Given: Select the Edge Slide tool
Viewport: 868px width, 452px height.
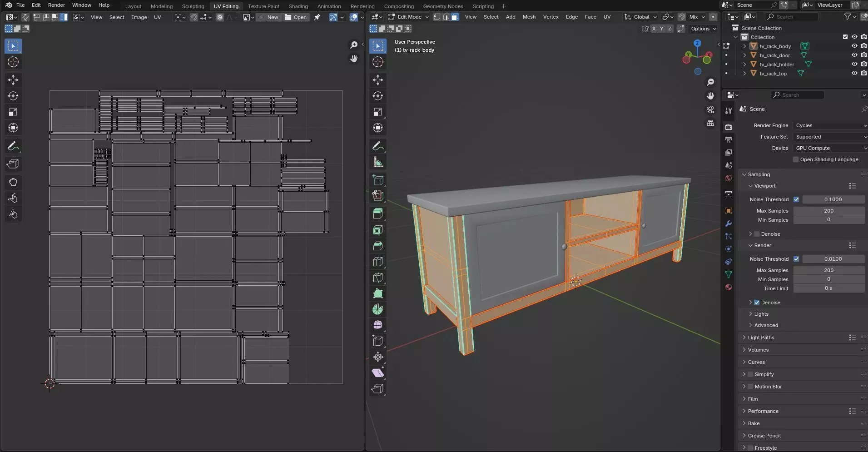Looking at the screenshot, I should tap(378, 341).
